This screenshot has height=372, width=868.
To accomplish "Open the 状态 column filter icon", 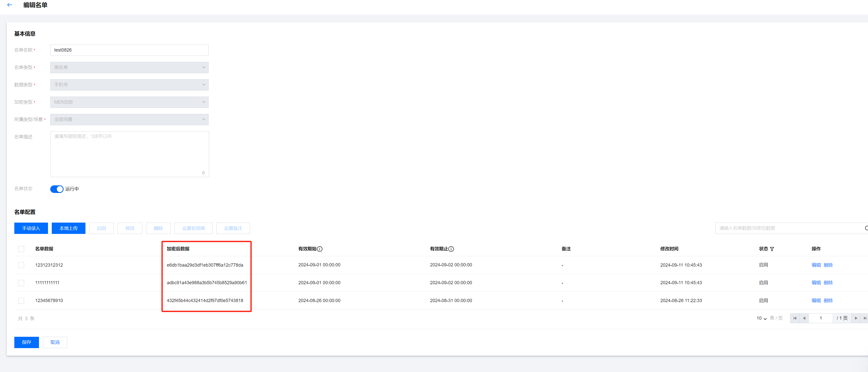I will tap(772, 249).
